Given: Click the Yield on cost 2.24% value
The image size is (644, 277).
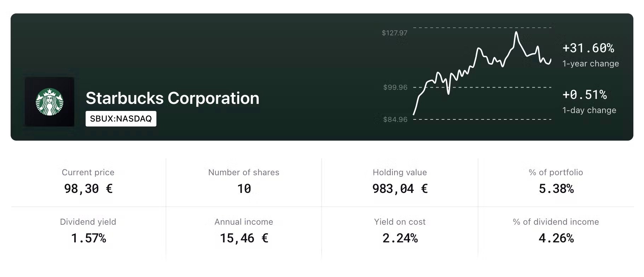Looking at the screenshot, I should (400, 238).
